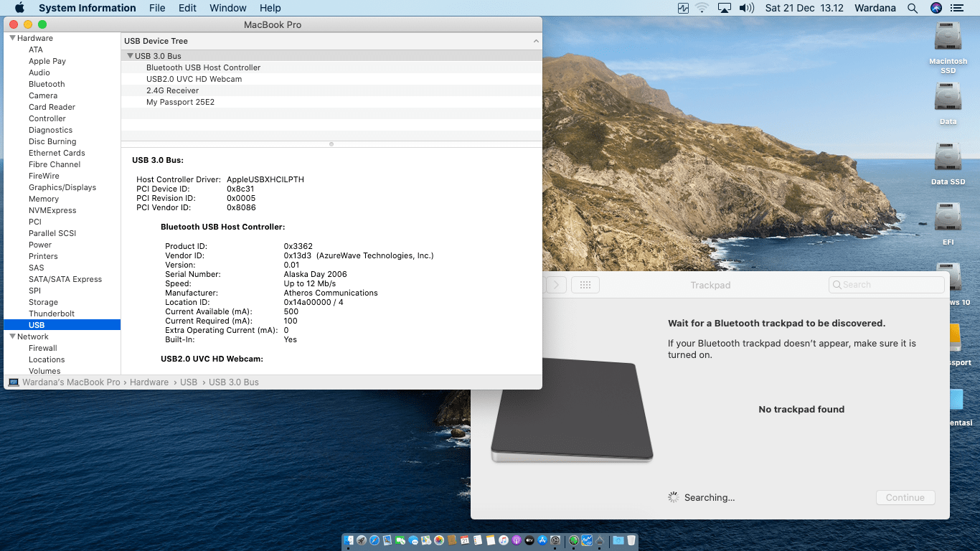Open Photos flower icon in Dock
This screenshot has height=551, width=980.
[439, 540]
